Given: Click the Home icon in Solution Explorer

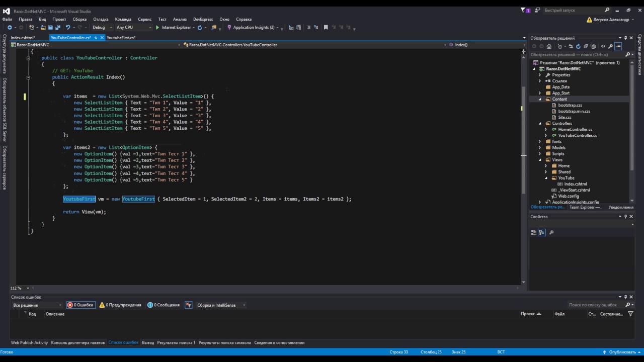Looking at the screenshot, I should coord(549,46).
